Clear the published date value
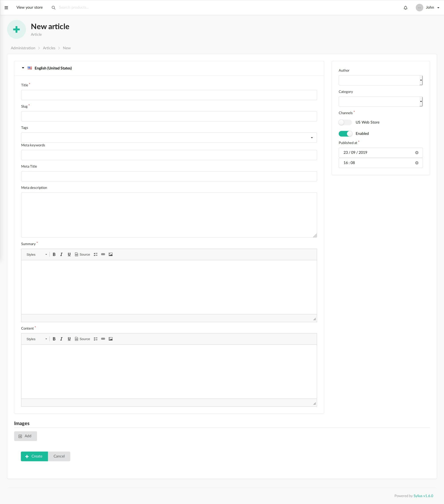This screenshot has width=444, height=504. [x=417, y=152]
